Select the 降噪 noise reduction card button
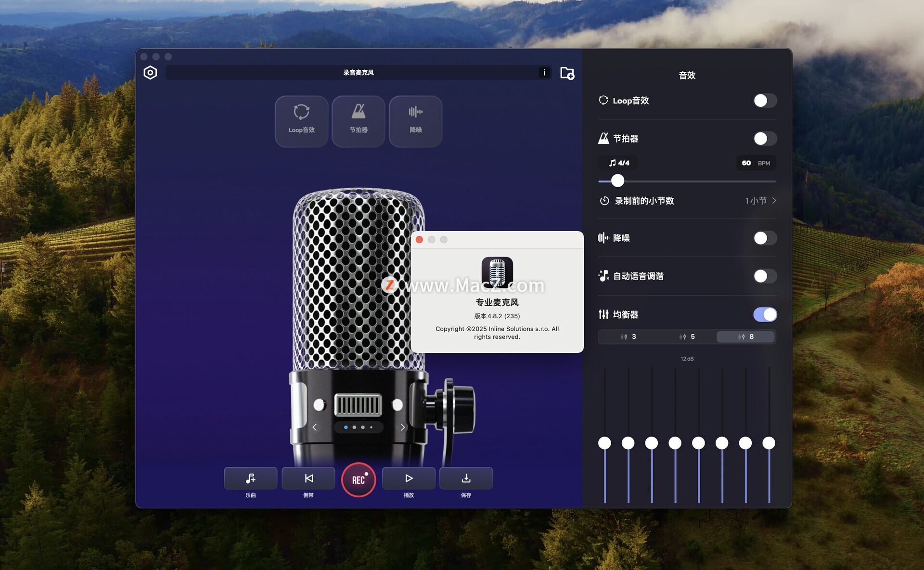 tap(416, 121)
